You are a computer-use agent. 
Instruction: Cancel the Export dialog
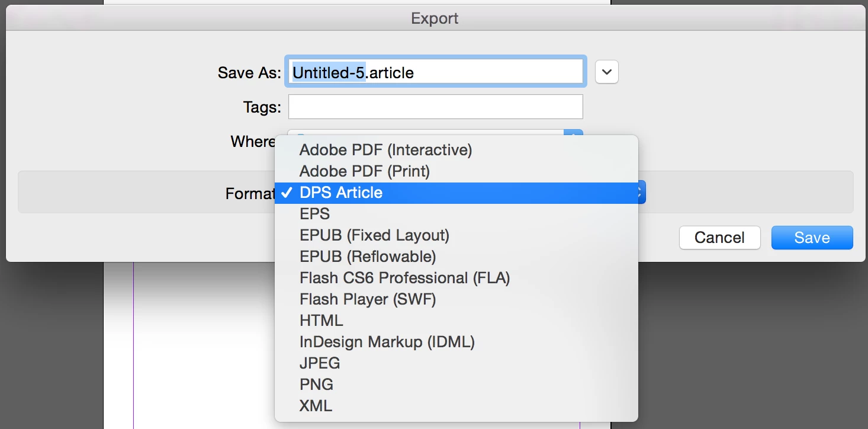pos(719,238)
